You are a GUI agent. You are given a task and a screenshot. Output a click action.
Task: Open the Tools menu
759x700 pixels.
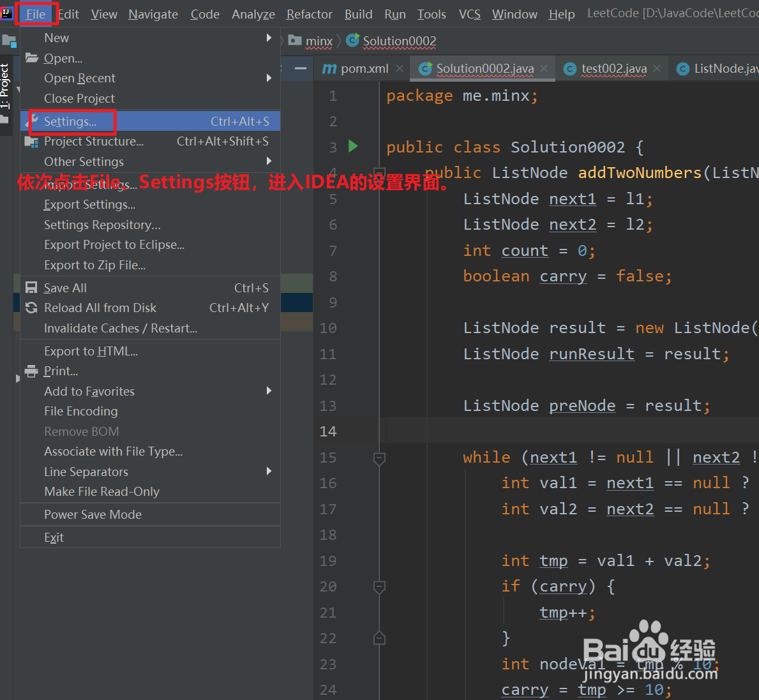(432, 14)
